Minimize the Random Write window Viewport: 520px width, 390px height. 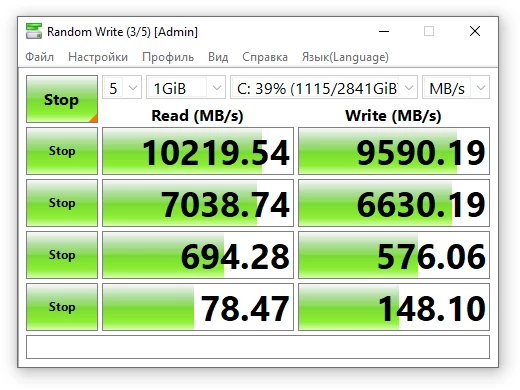click(384, 31)
